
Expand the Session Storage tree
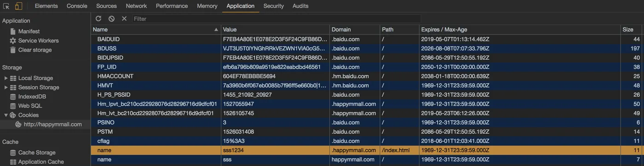6,87
